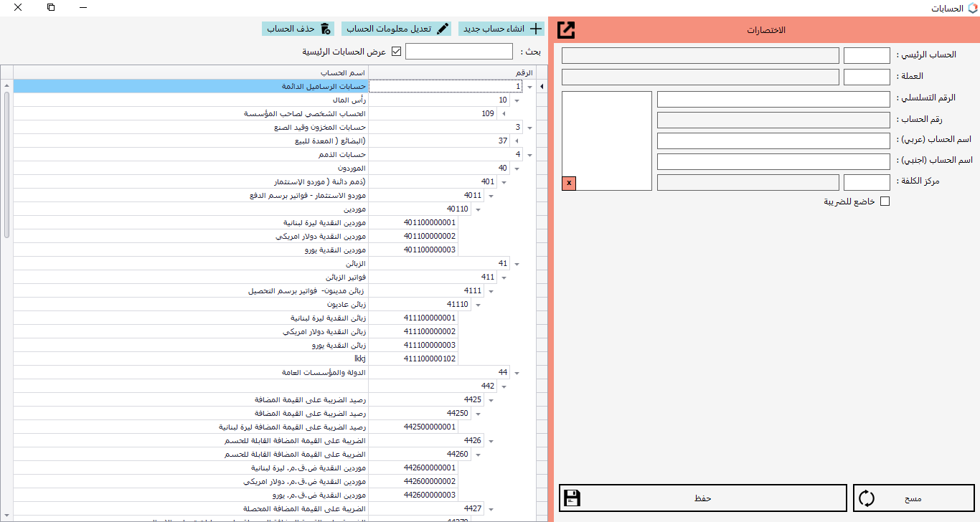
Task: Select row موردين النقدية دولار امريكي 401100000002
Action: point(323,237)
